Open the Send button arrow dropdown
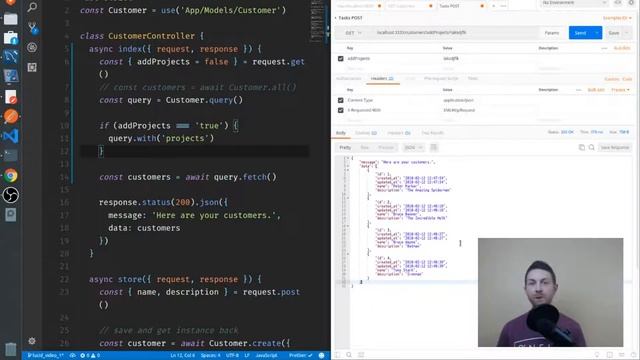 (x=597, y=33)
